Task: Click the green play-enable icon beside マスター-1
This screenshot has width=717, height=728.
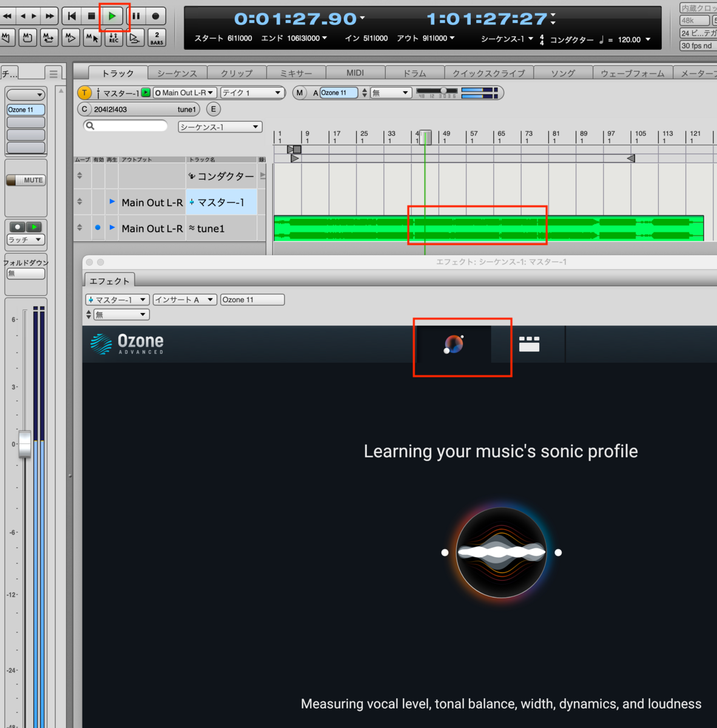Action: [x=146, y=93]
